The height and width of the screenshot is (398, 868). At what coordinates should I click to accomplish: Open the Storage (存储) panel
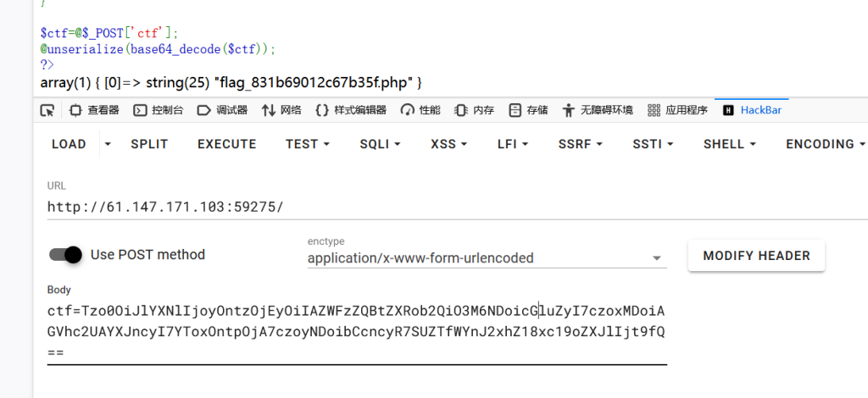coord(528,110)
